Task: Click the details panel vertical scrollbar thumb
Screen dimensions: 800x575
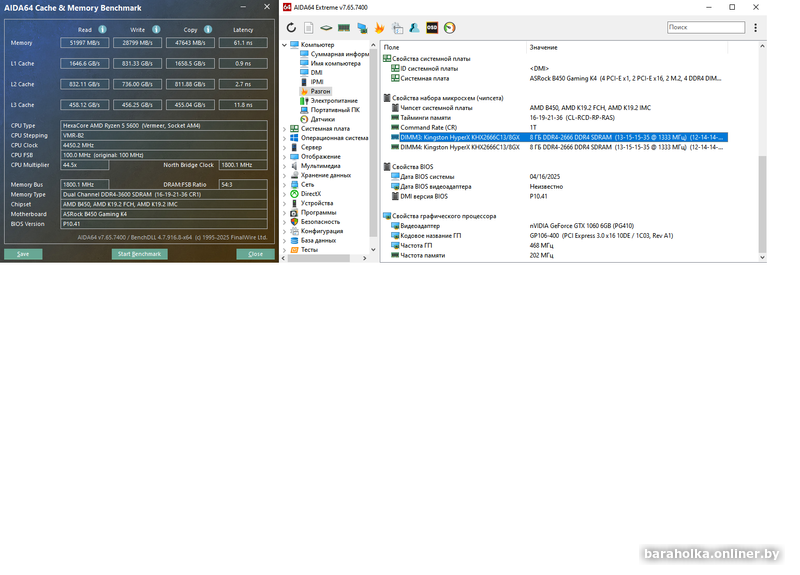Action: point(762,204)
